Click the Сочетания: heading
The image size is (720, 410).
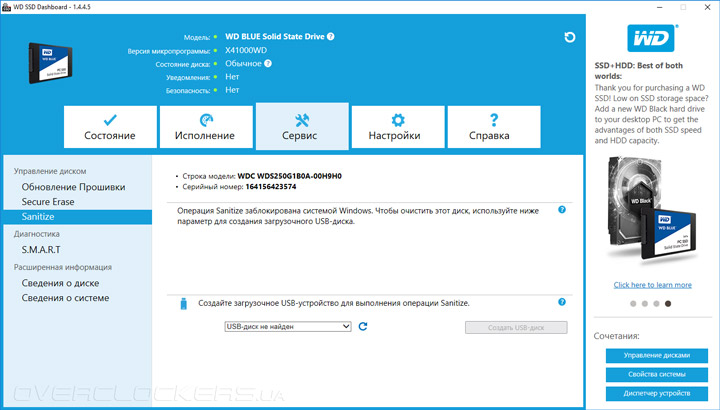coord(617,336)
